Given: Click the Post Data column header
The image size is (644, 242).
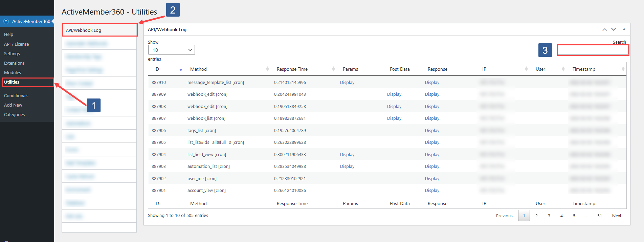Looking at the screenshot, I should click(400, 69).
